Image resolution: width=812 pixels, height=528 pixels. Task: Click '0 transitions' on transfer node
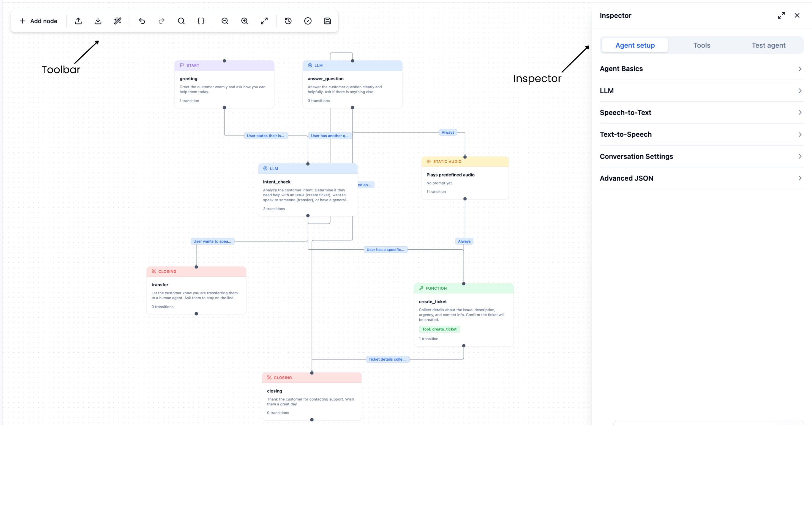(x=162, y=307)
